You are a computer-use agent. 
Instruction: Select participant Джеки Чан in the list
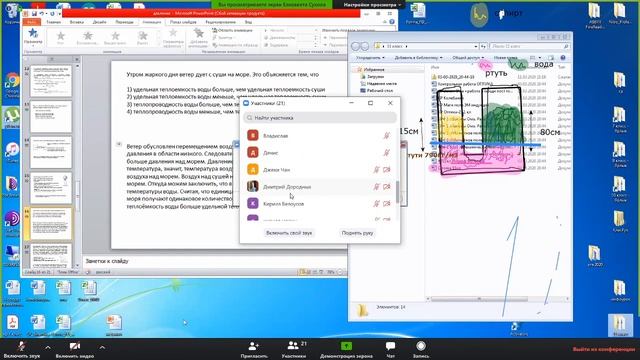pyautogui.click(x=320, y=169)
